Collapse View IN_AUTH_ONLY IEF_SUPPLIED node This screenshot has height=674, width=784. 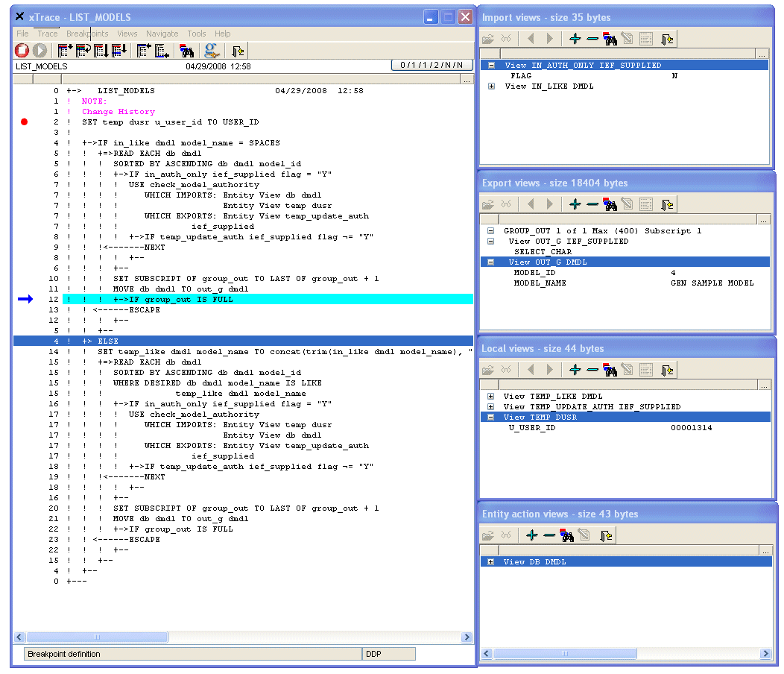tap(491, 66)
